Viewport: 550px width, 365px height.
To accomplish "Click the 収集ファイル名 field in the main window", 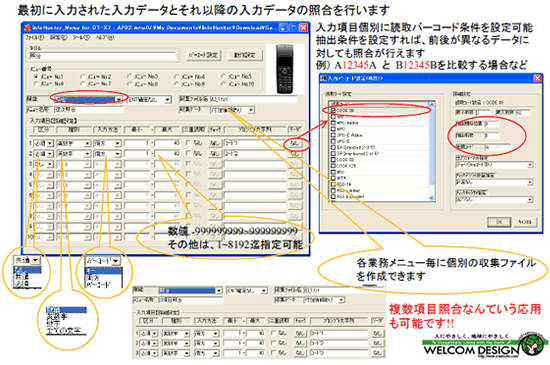I will click(x=253, y=99).
